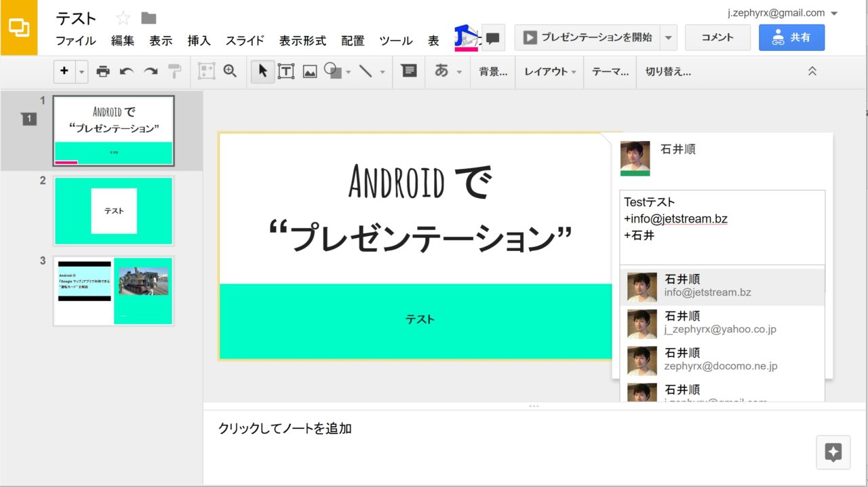Click the add comment toolbar icon
Screen dimensions: 868x487
pos(409,71)
